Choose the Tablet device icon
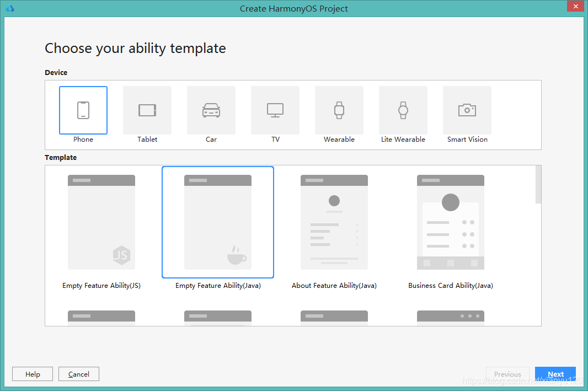 click(147, 110)
